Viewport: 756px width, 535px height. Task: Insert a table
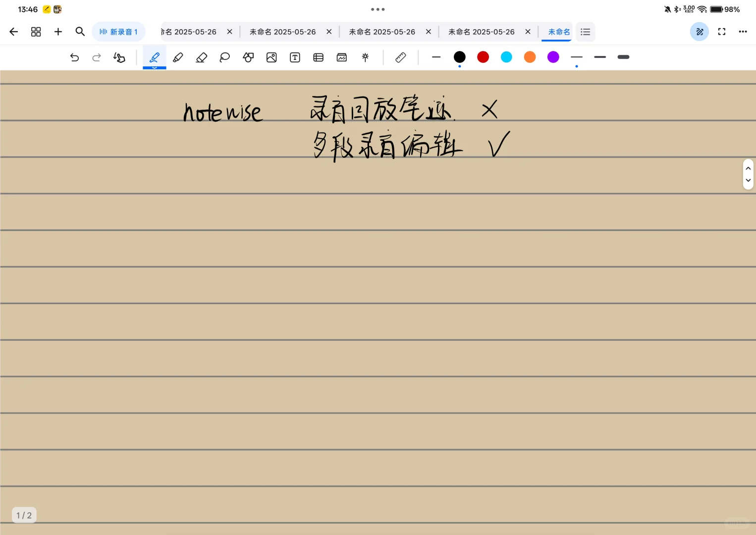pyautogui.click(x=318, y=57)
